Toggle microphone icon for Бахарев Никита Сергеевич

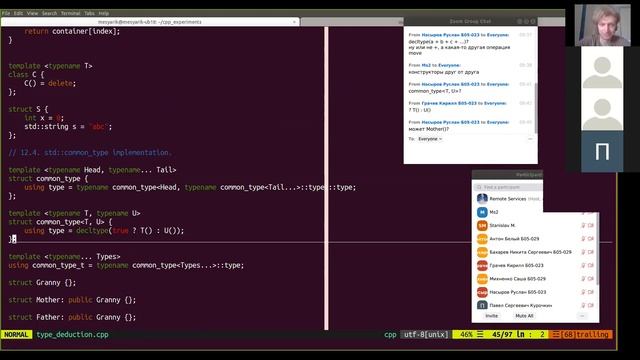(x=583, y=252)
